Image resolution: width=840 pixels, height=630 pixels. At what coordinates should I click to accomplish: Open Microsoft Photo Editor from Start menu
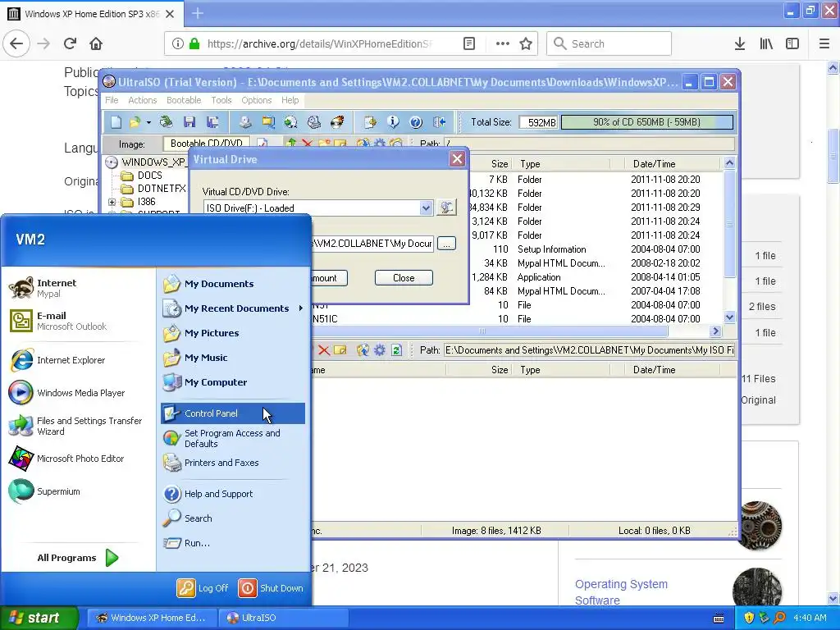(x=79, y=459)
